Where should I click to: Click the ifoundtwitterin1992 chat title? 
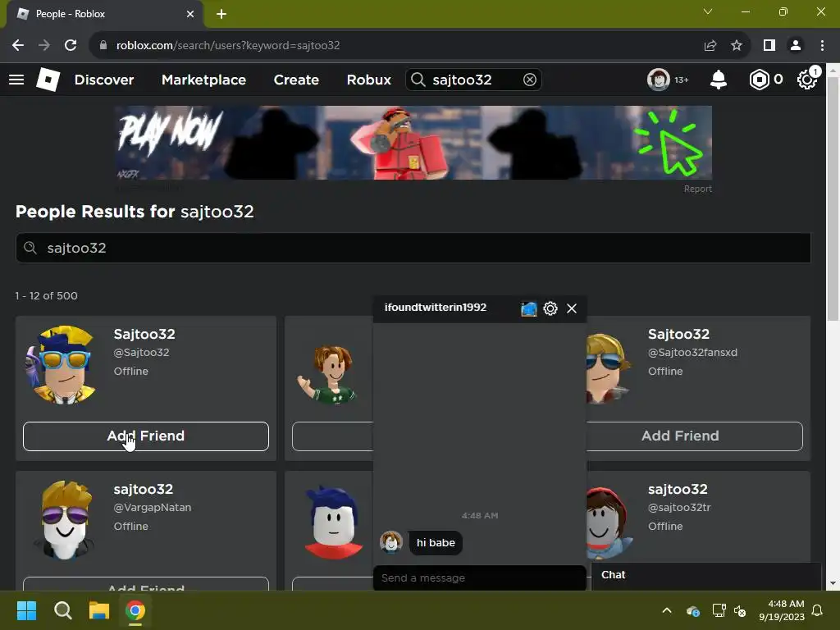(x=435, y=308)
